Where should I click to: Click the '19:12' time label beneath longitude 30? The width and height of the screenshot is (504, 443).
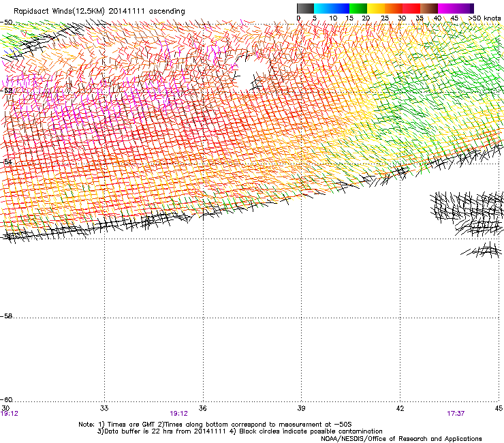point(10,414)
